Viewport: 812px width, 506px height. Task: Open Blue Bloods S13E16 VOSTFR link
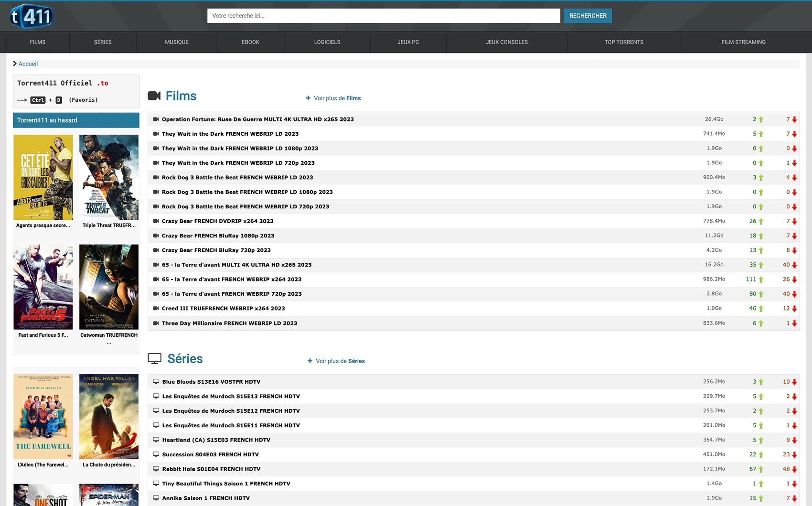pos(211,382)
